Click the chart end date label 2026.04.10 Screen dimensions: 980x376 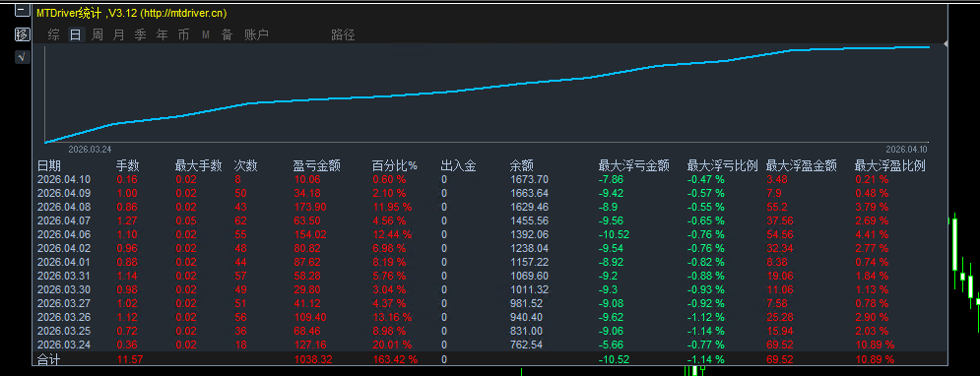point(907,150)
